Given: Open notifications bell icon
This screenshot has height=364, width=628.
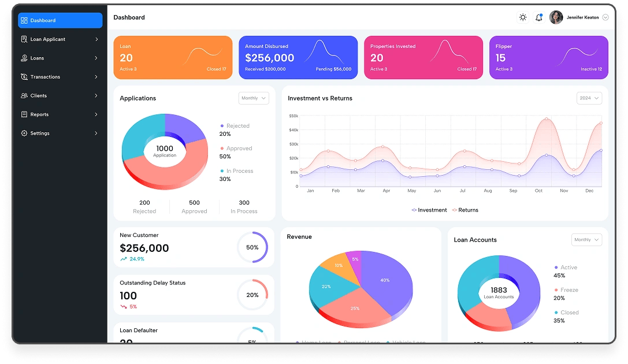Looking at the screenshot, I should coord(538,17).
